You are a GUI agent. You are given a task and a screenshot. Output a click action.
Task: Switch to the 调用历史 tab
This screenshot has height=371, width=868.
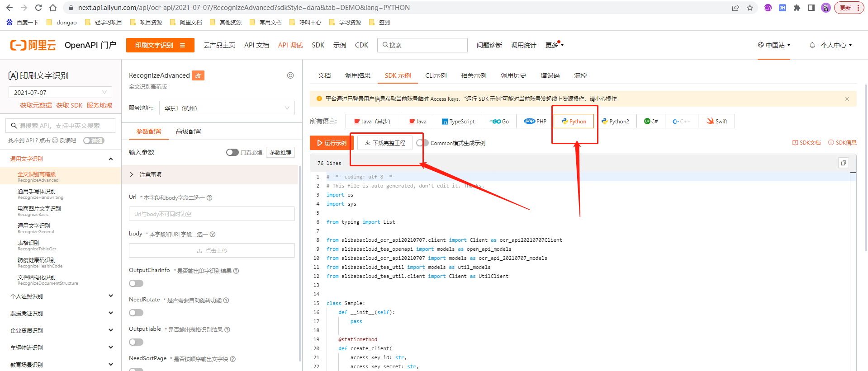click(513, 75)
